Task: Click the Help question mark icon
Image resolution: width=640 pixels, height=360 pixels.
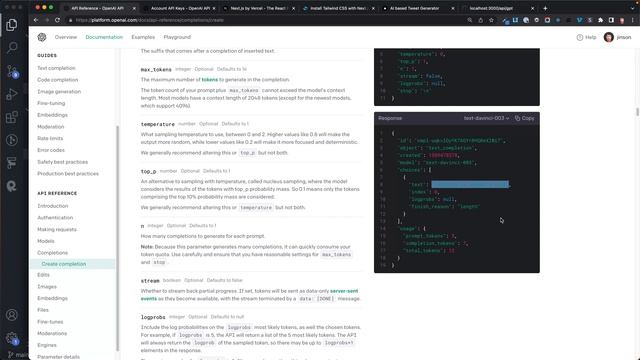Action: point(580,37)
